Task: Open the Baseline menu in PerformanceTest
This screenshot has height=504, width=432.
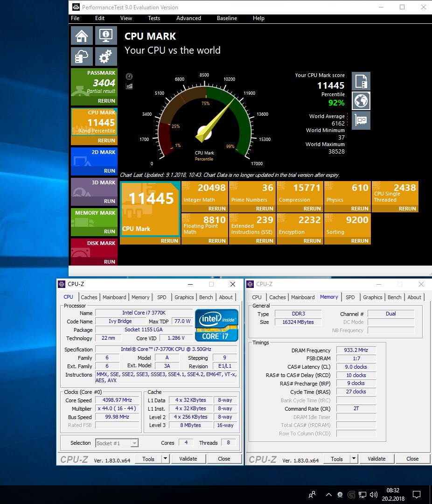Action: tap(227, 18)
